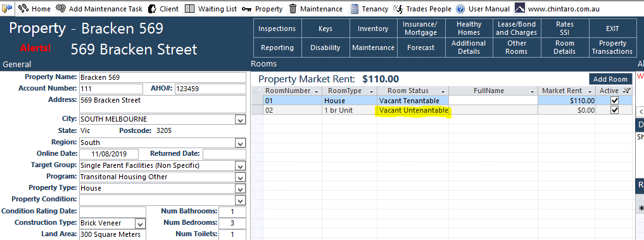Viewport: 644px width, 240px height.
Task: Expand the Construction Type dropdown
Action: (140, 224)
